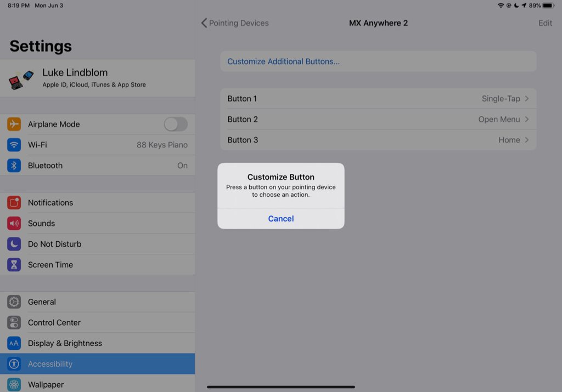562x392 pixels.
Task: Open the Button 2 Open Menu chevron
Action: click(527, 119)
